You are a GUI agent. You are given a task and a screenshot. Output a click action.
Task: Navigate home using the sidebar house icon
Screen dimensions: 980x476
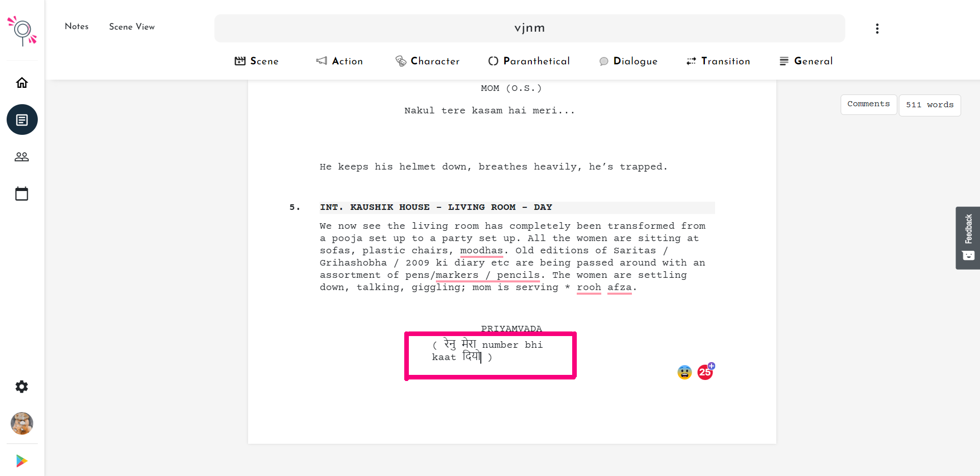22,82
